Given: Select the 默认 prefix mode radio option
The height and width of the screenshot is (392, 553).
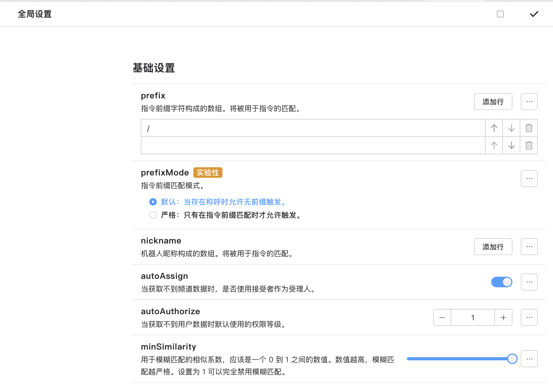Looking at the screenshot, I should pos(153,202).
